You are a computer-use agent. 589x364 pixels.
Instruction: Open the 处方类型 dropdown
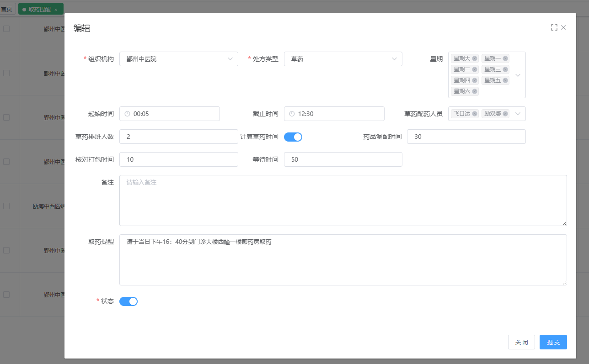[343, 59]
